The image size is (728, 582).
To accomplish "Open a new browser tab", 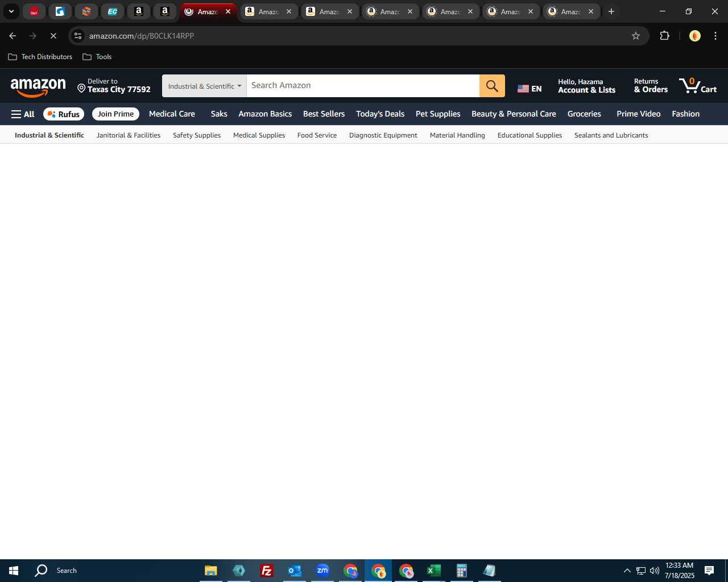I will point(611,11).
